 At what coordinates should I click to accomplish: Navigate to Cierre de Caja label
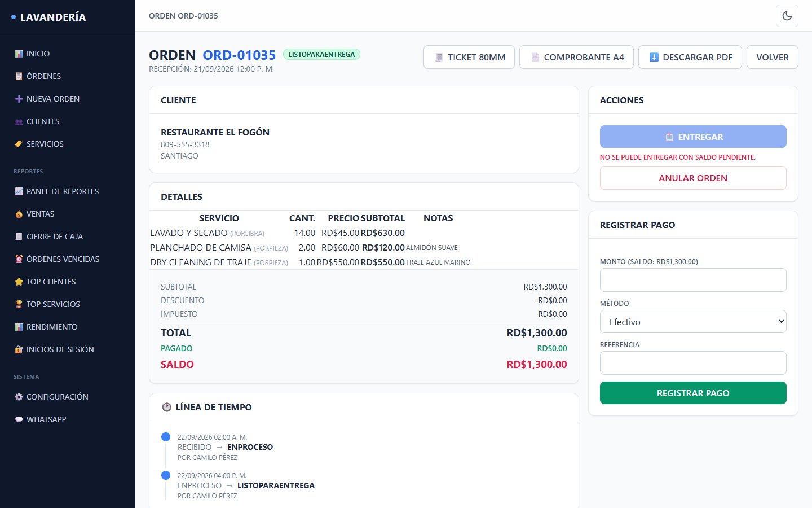[55, 237]
